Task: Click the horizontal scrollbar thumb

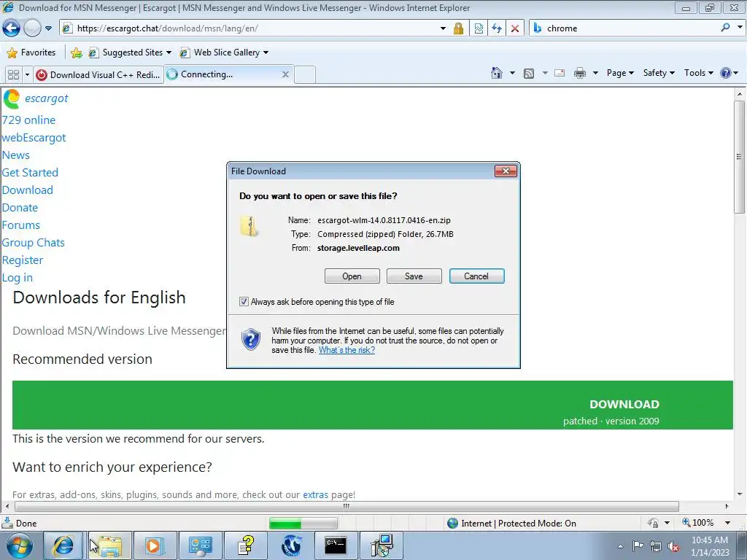Action: point(347,506)
